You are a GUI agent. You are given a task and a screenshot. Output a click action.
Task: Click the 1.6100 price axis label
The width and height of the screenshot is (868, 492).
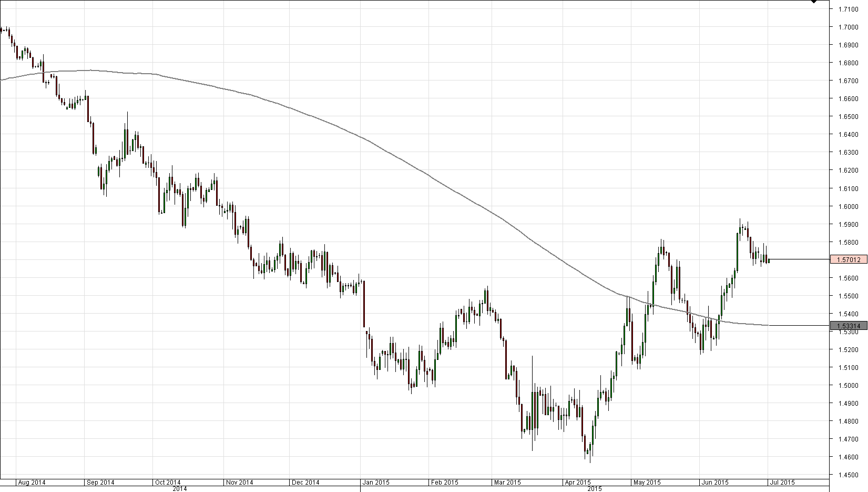coord(849,188)
